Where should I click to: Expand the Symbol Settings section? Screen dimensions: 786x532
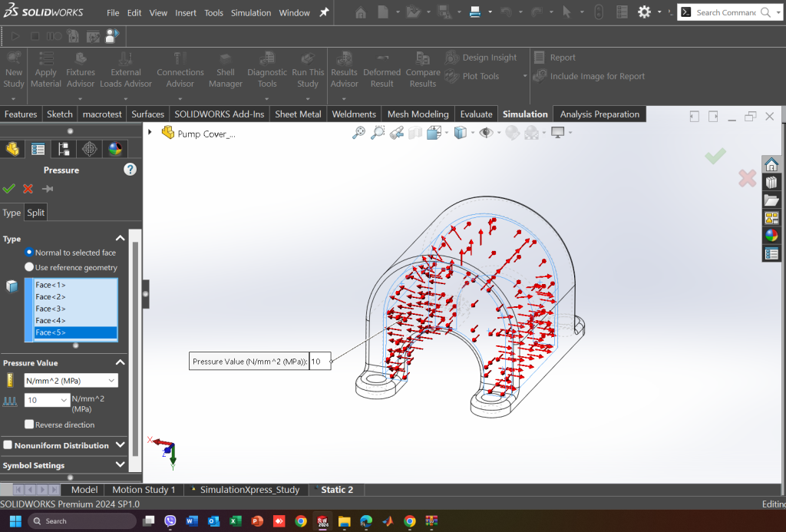point(120,465)
